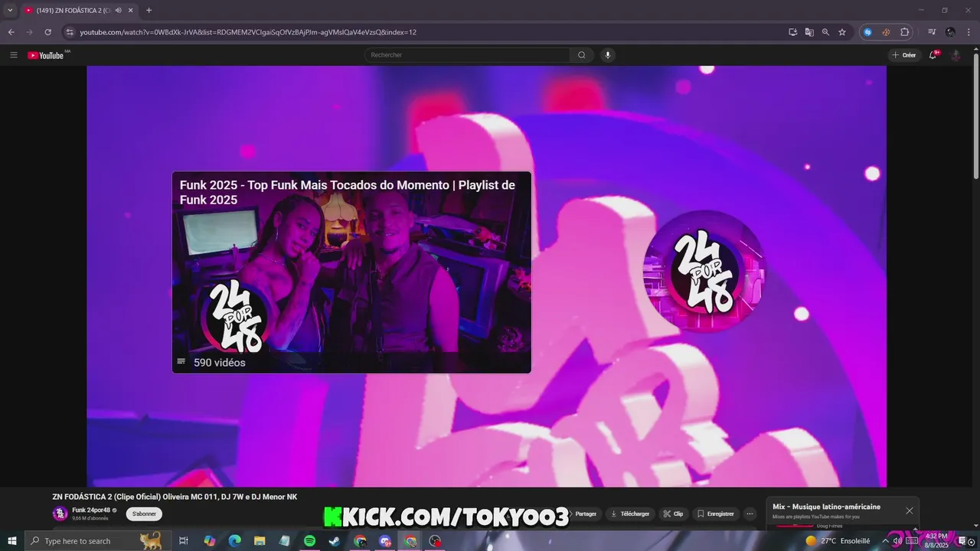The image size is (980, 551).
Task: Click the Partager share button
Action: (x=583, y=514)
